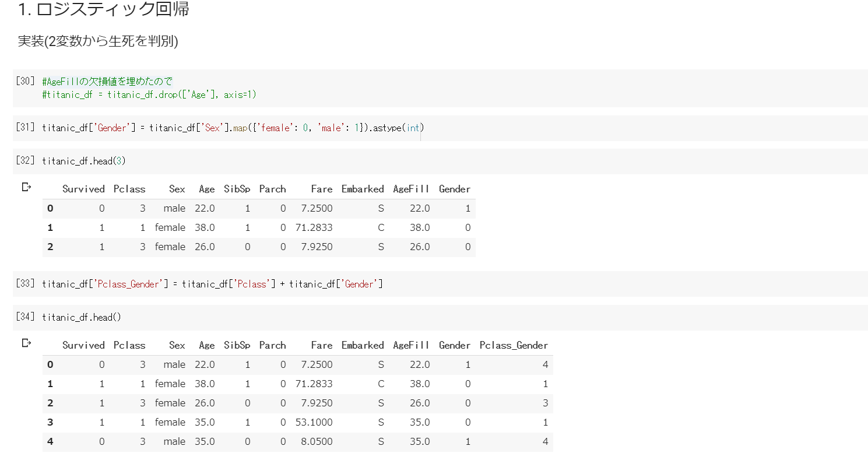This screenshot has height=453, width=868.
Task: Click 'Pclass_Gender' column header
Action: [x=514, y=345]
